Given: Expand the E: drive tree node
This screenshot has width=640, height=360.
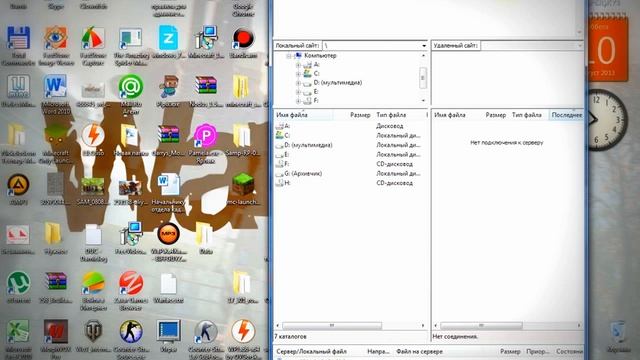Looking at the screenshot, I should (x=298, y=92).
